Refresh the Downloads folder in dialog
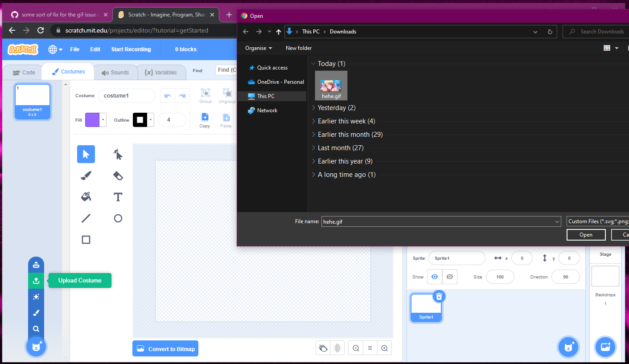 550,32
